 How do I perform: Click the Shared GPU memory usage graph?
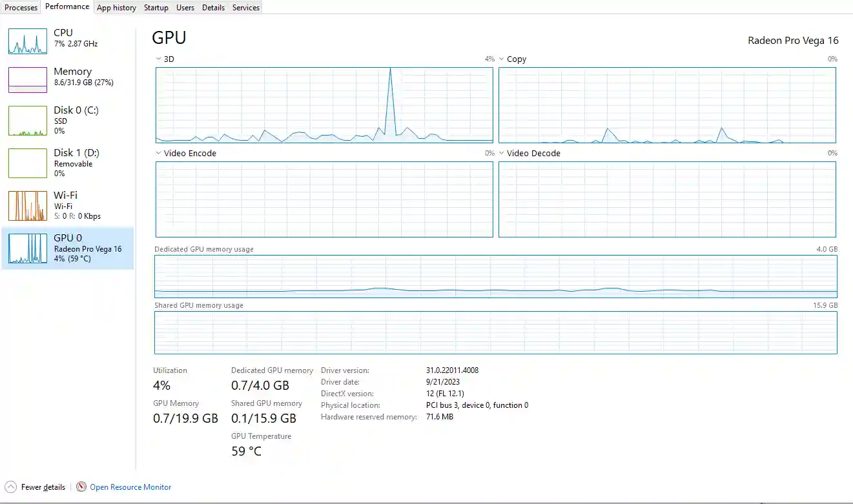pyautogui.click(x=495, y=332)
